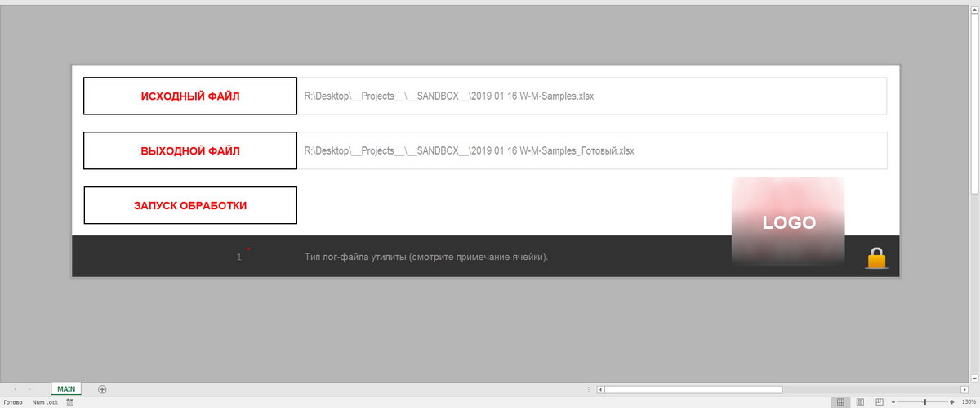Click the Num Lock status indicator
Screen dimensions: 980x408
click(45, 402)
